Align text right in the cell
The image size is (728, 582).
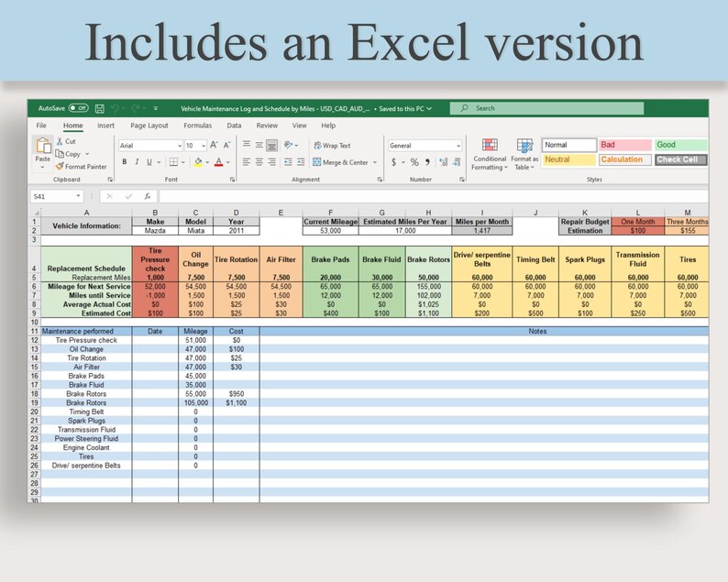tap(272, 162)
